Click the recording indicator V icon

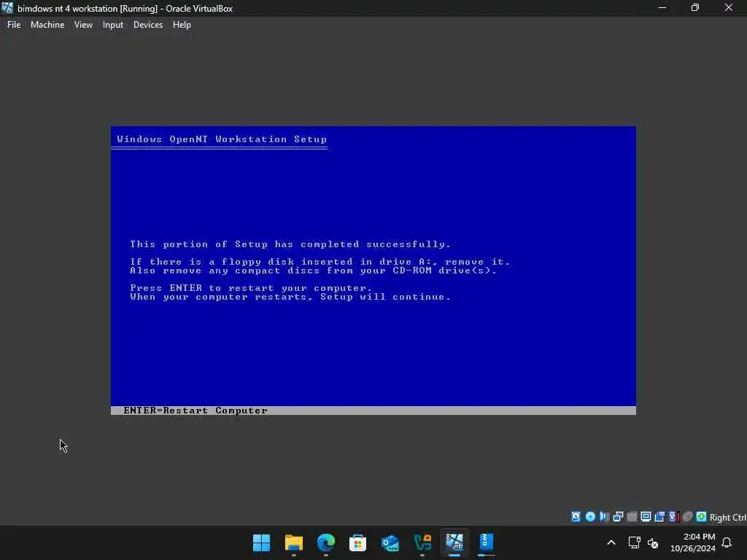(673, 517)
